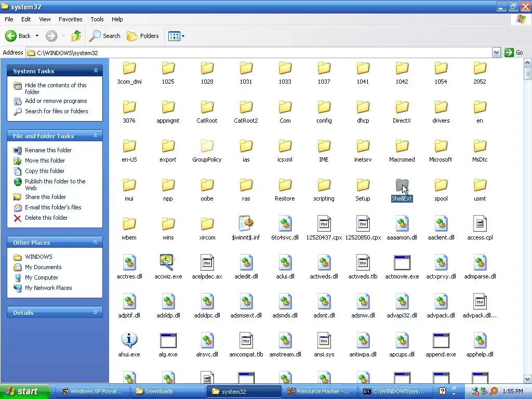This screenshot has width=532, height=399.
Task: Collapse File and Folder Tasks panel
Action: coord(96,136)
